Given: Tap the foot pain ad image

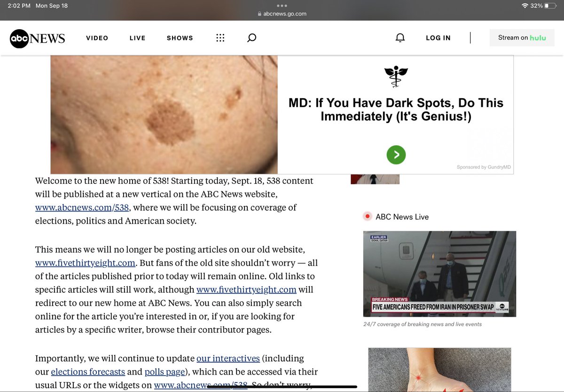Looking at the screenshot, I should tap(439, 369).
